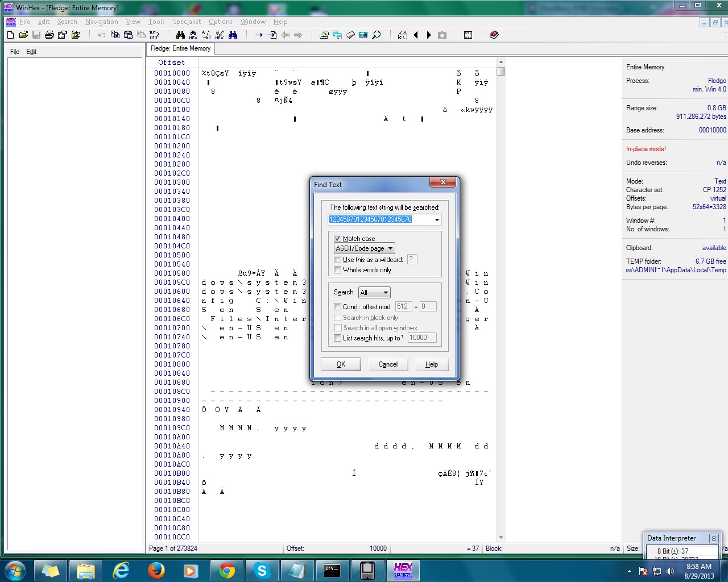
Task: Click the New file toolbar icon
Action: click(10, 35)
